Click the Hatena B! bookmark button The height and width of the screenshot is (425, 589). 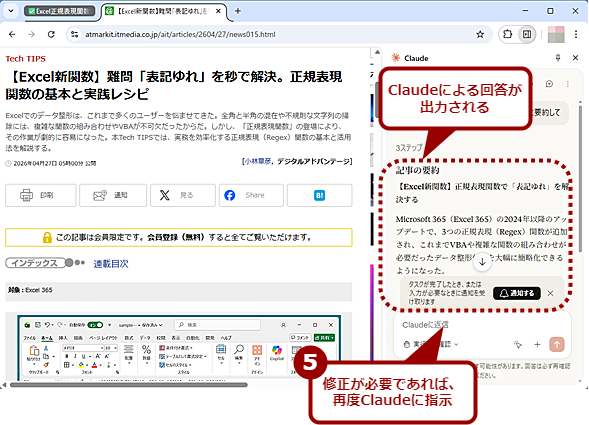(x=320, y=195)
